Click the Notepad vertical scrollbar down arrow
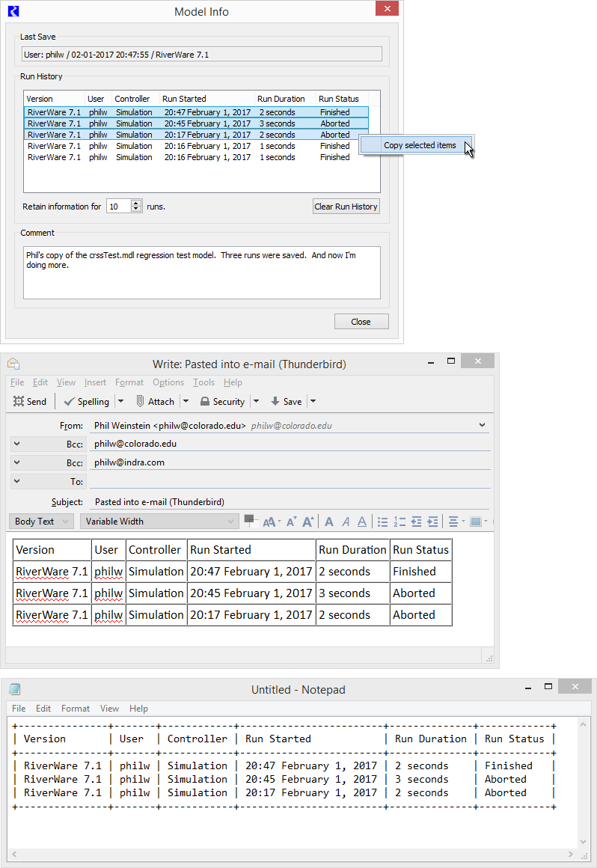Viewport: 597px width, 868px height. (x=584, y=842)
